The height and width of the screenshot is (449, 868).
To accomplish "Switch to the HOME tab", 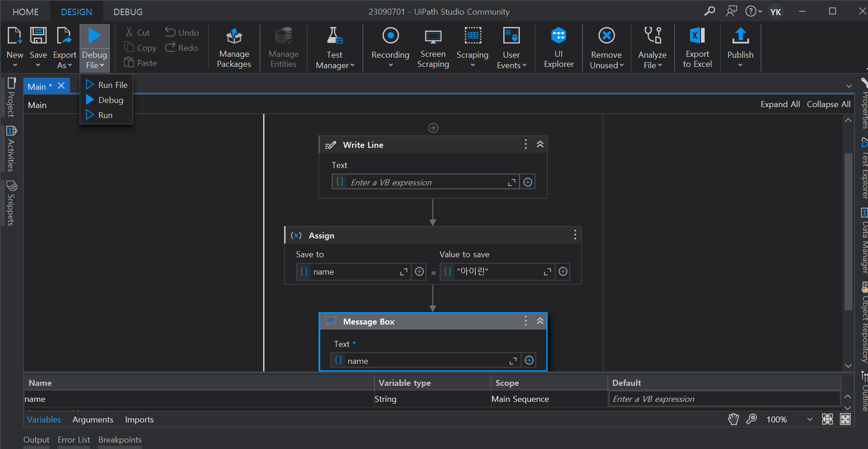I will pos(26,12).
